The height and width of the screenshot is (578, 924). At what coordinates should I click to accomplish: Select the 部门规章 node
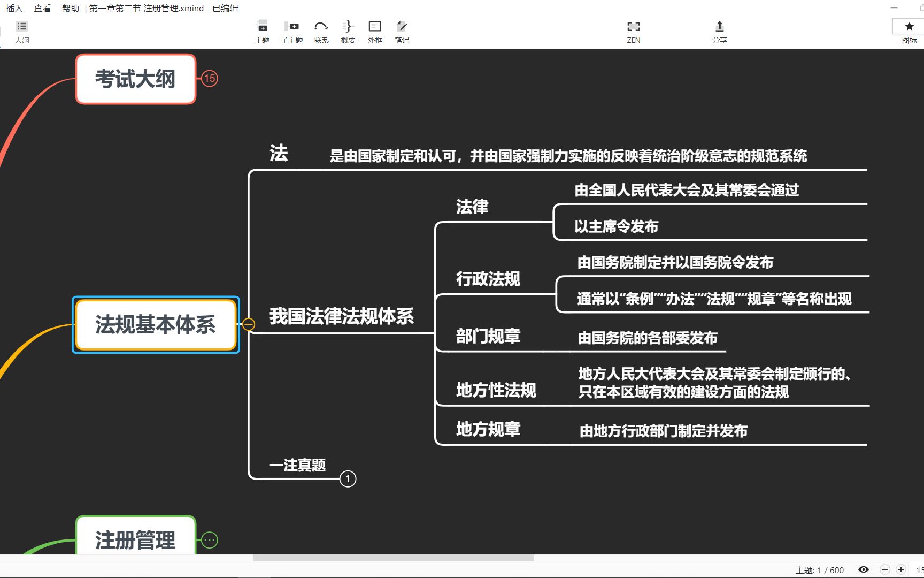488,336
